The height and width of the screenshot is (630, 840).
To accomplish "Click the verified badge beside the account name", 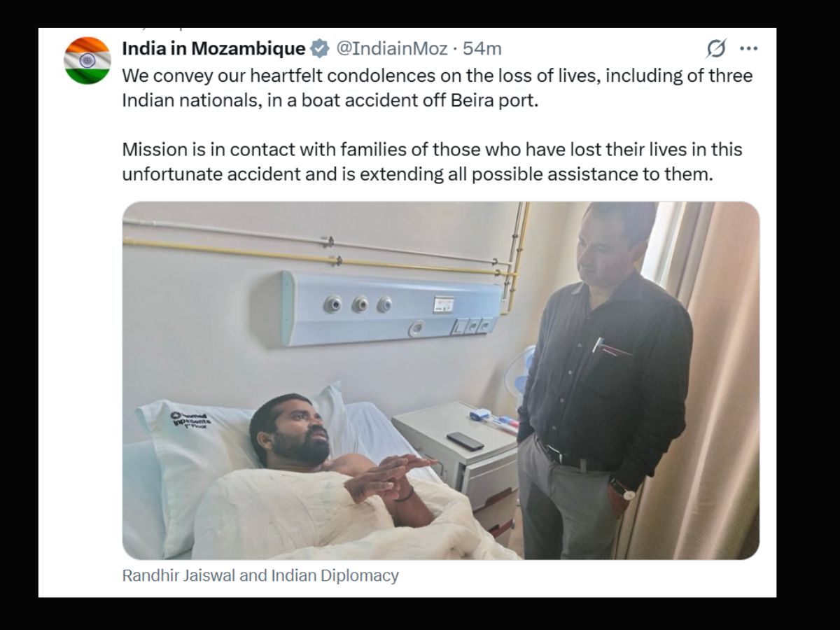I will point(320,49).
